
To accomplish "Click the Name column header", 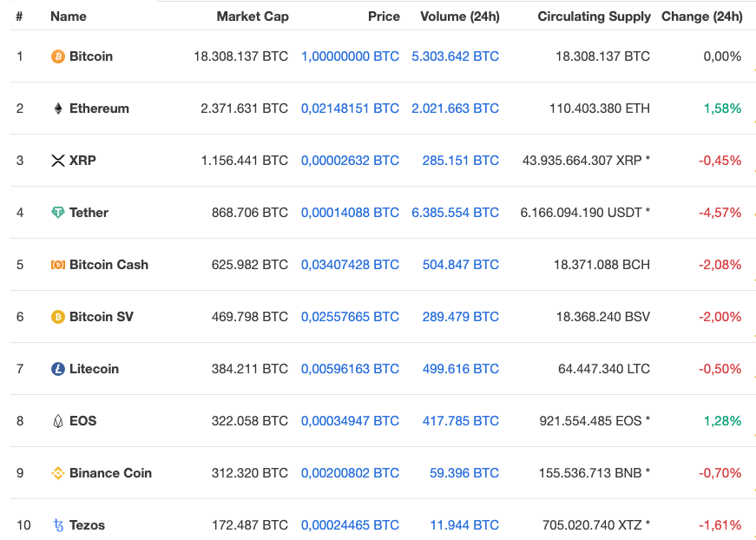I will coord(66,16).
